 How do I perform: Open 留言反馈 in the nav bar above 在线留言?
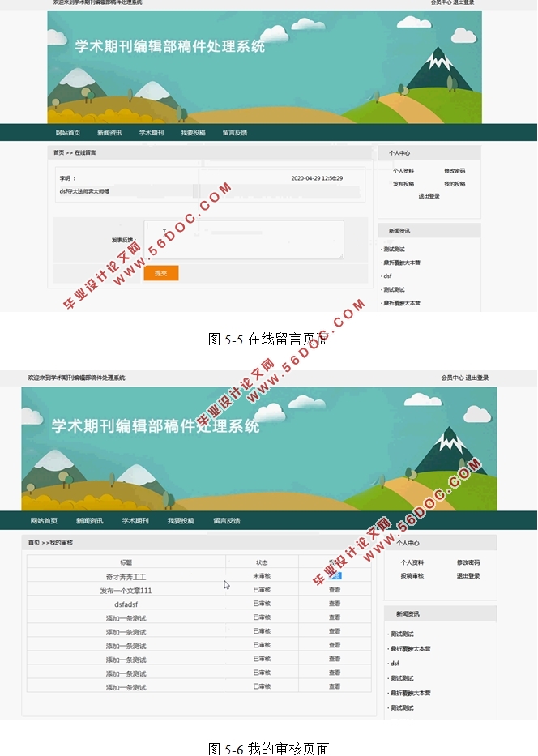[235, 133]
